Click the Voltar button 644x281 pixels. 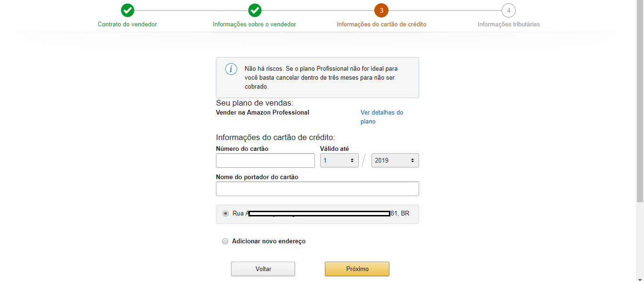[x=263, y=269]
